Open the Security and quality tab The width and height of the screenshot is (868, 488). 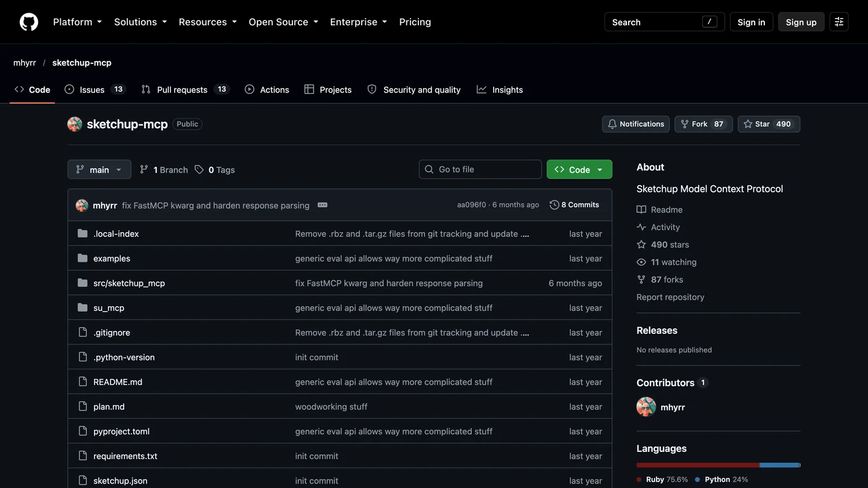tap(414, 90)
